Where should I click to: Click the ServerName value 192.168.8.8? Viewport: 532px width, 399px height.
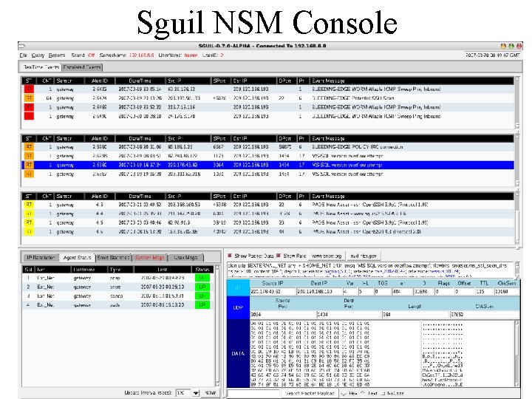click(x=141, y=55)
